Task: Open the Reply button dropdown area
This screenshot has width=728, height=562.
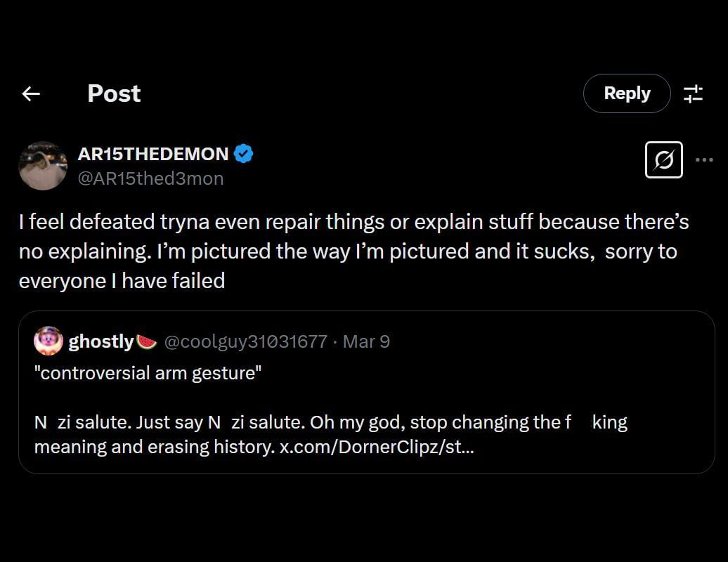Action: point(626,93)
